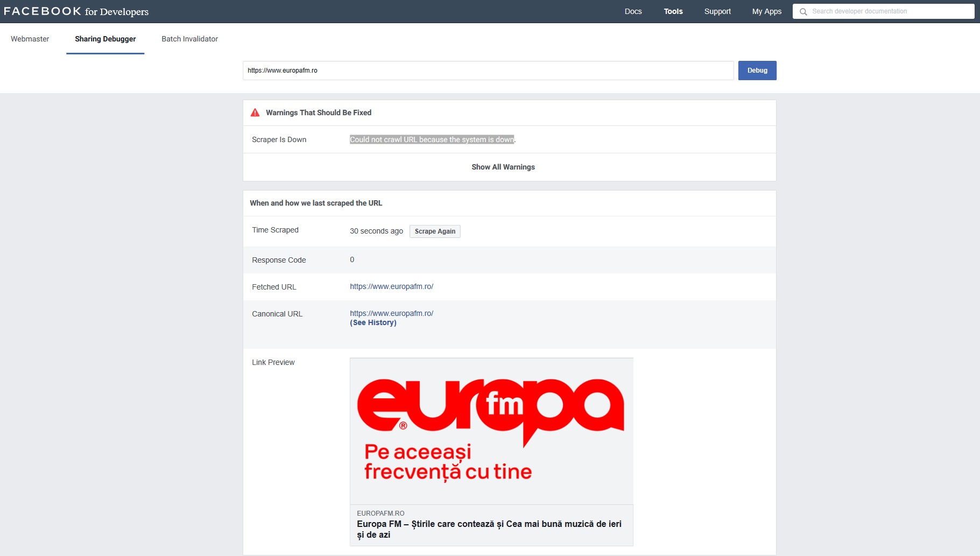
Task: Switch to the Webmaster tab
Action: (30, 39)
